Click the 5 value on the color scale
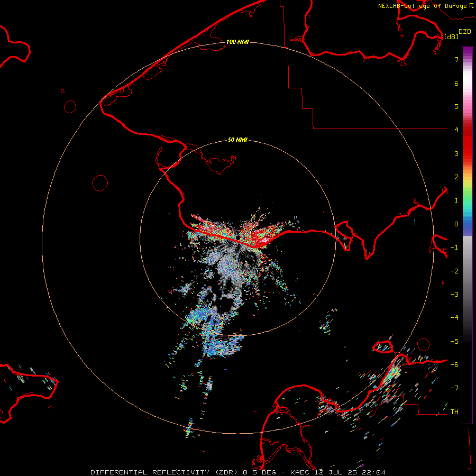 pos(456,106)
